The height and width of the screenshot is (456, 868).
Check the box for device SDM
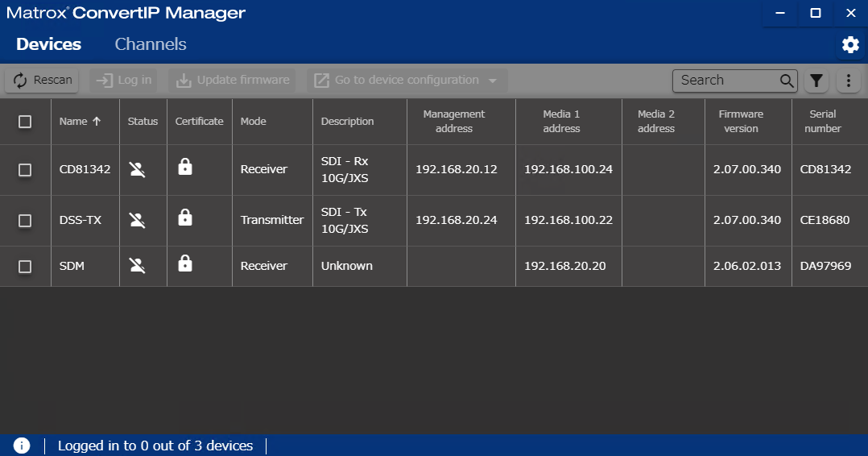25,267
